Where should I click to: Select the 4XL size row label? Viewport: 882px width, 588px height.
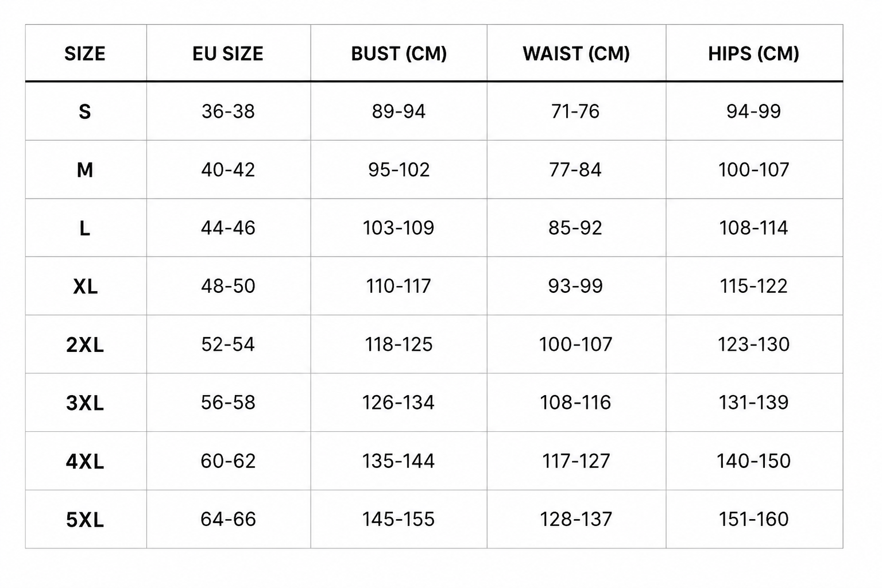coord(85,461)
